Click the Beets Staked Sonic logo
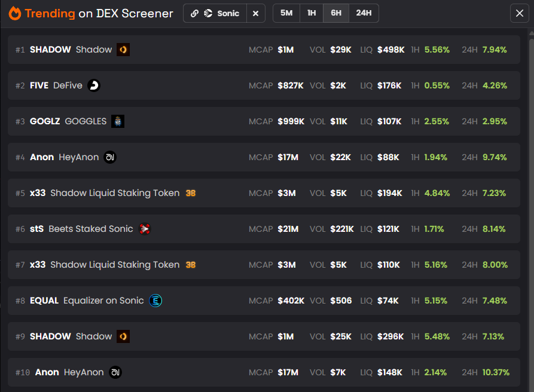The height and width of the screenshot is (392, 534). (145, 229)
